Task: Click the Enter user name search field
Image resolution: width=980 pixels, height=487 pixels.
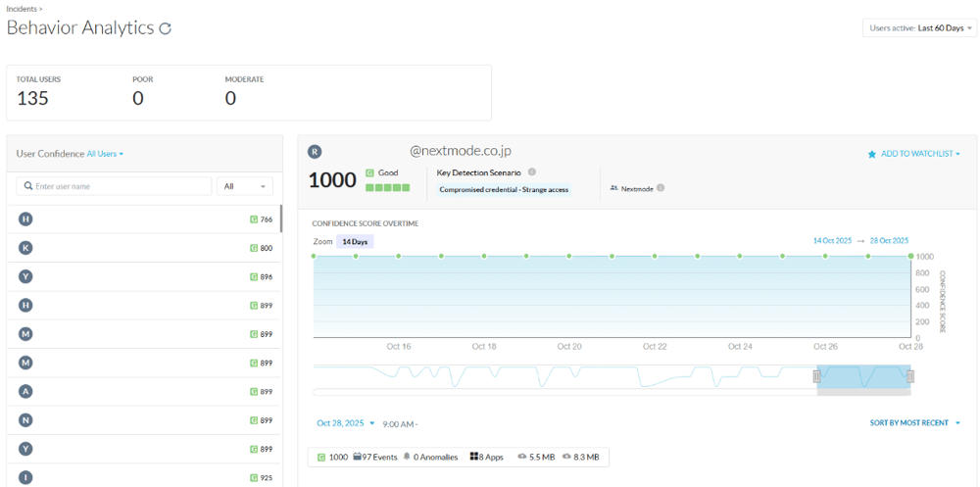Action: (120, 186)
